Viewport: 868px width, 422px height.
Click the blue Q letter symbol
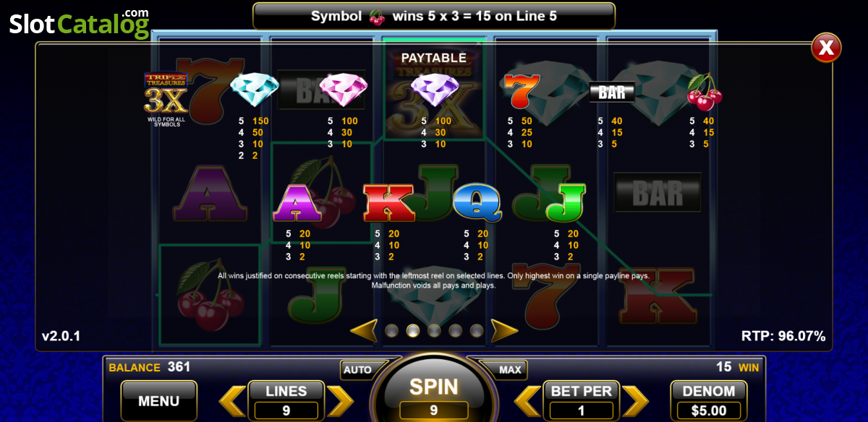(x=477, y=202)
